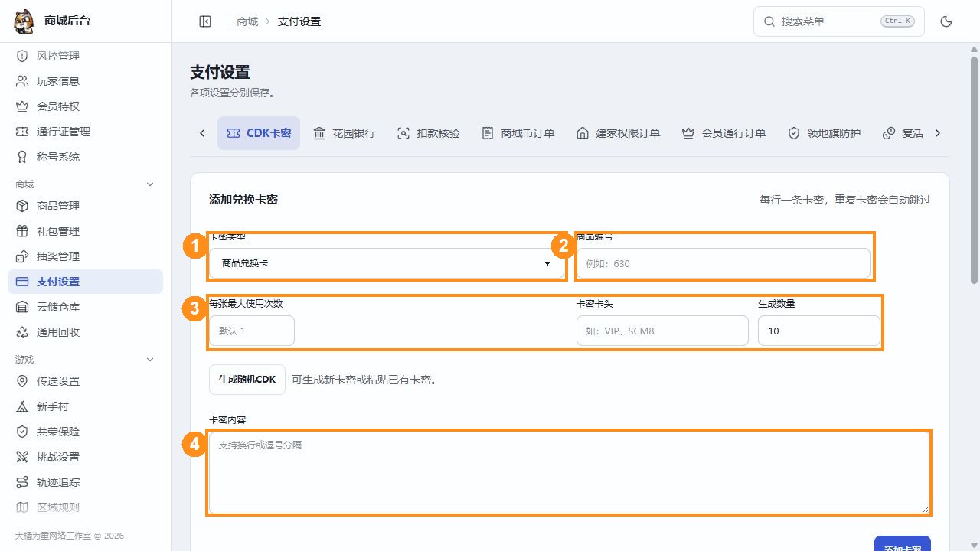Switch to the 会员通行订单 tab

(724, 133)
